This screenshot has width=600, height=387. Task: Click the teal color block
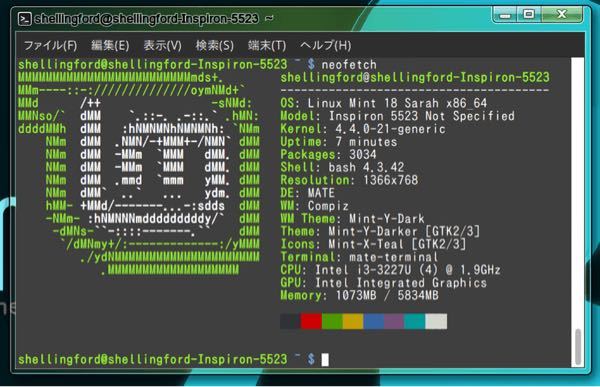pyautogui.click(x=415, y=321)
